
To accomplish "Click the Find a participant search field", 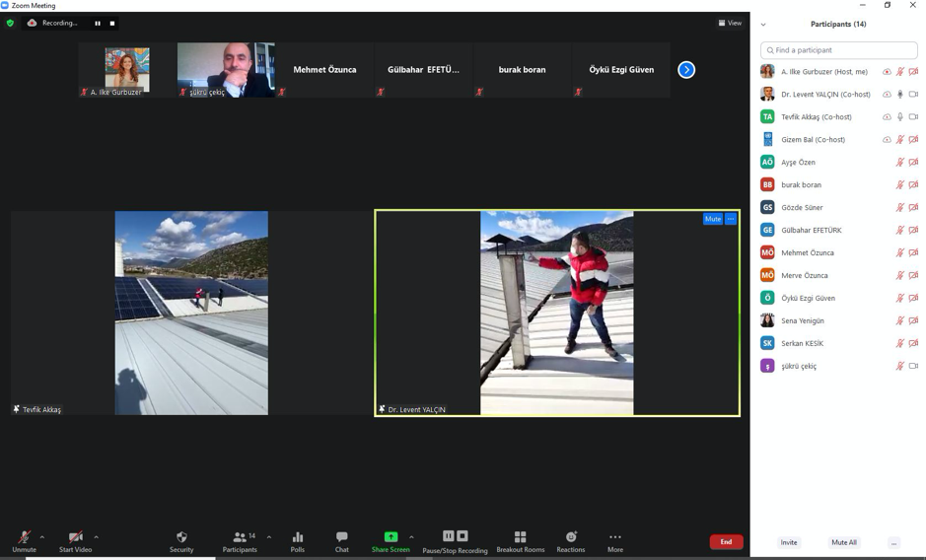I will [x=839, y=50].
